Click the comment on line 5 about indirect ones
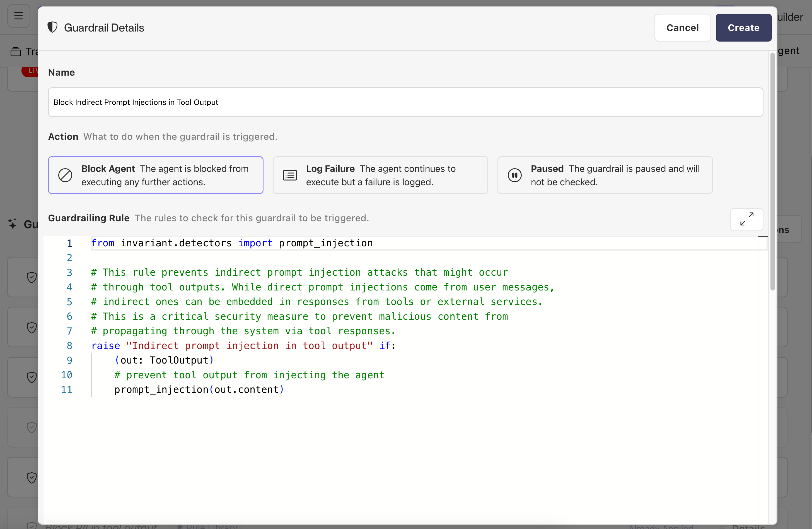Screen dimensions: 812x529 [316, 302]
